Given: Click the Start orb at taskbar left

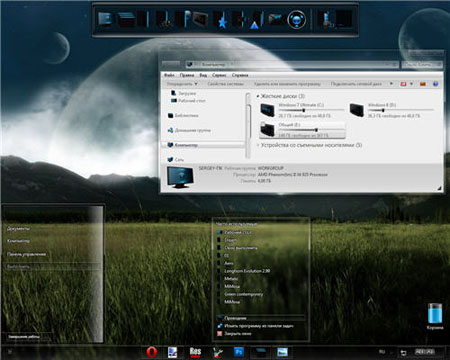Looking at the screenshot, I should click(10, 352).
